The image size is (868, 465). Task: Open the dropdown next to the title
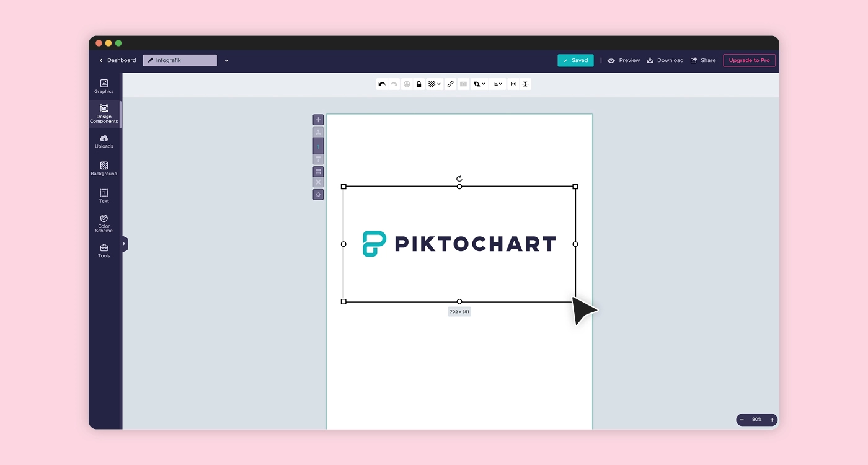[226, 60]
